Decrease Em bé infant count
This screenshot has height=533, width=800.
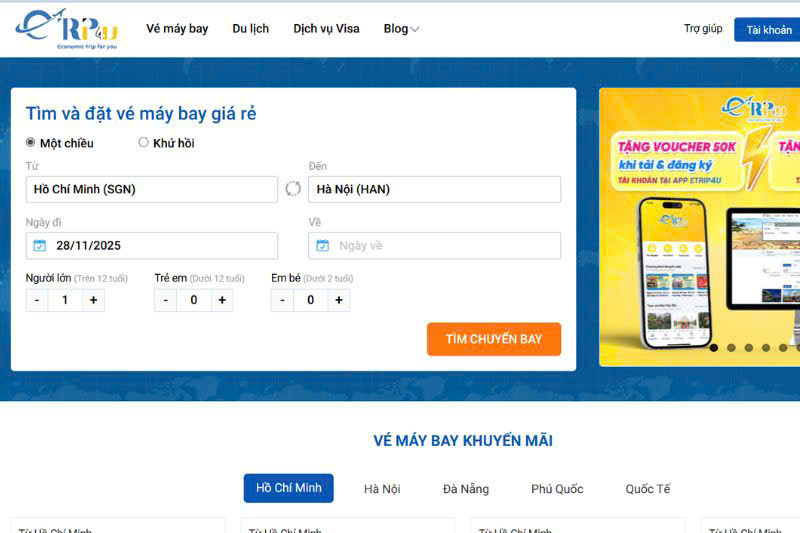(x=282, y=300)
